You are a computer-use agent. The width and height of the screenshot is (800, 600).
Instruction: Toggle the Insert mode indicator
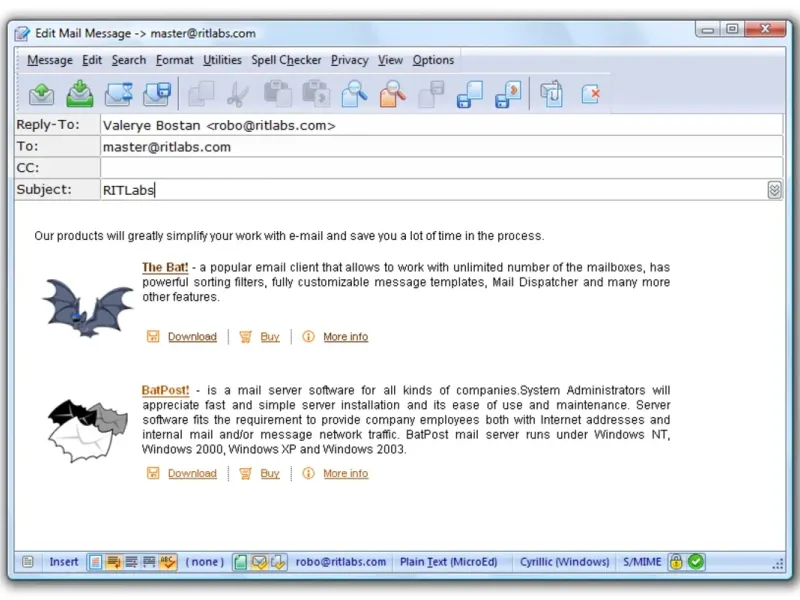tap(64, 562)
